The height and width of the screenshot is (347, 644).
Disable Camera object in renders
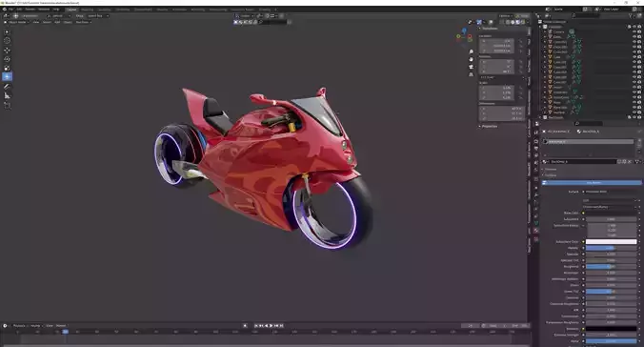[x=639, y=31]
